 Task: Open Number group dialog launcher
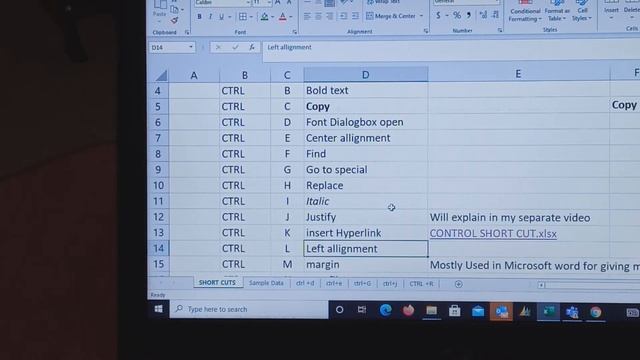pos(500,30)
